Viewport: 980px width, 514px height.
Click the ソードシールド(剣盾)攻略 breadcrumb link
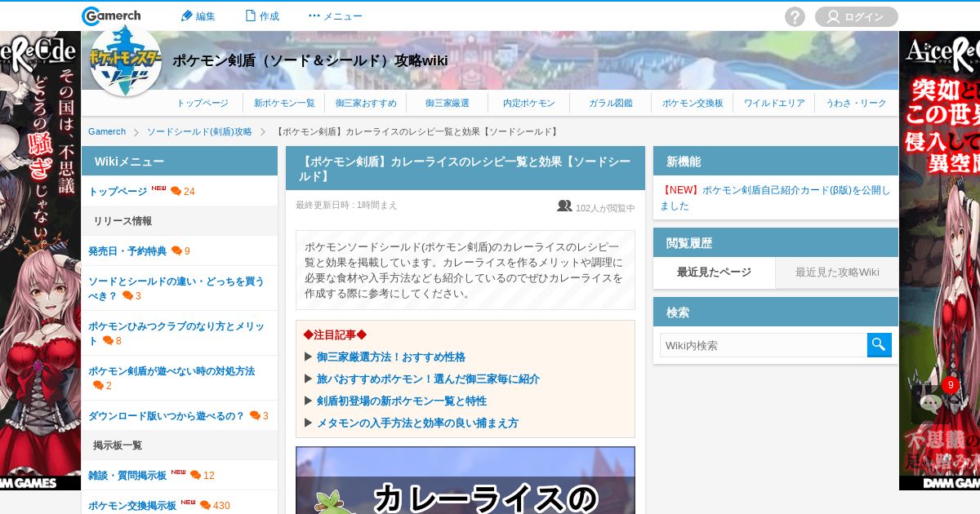click(199, 131)
